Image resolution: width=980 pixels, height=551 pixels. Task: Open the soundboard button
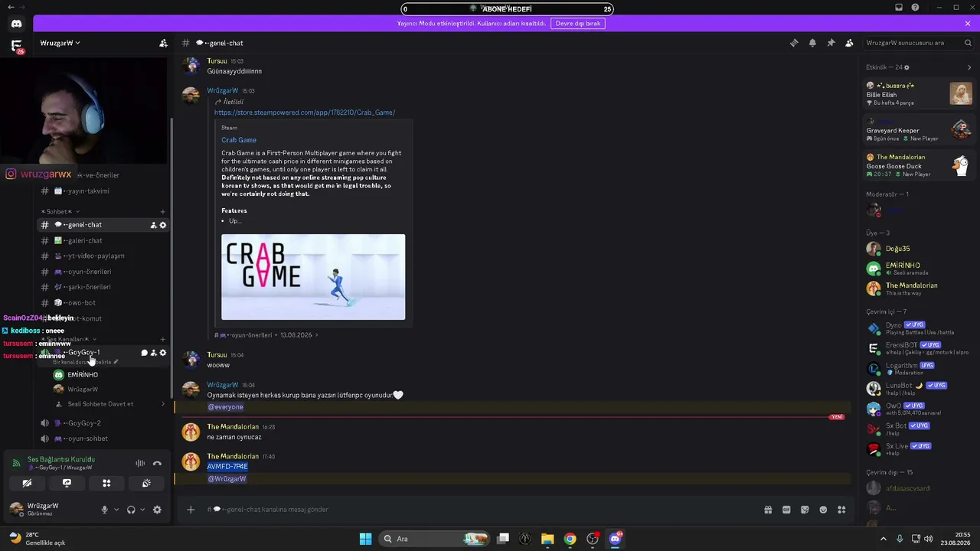[146, 483]
